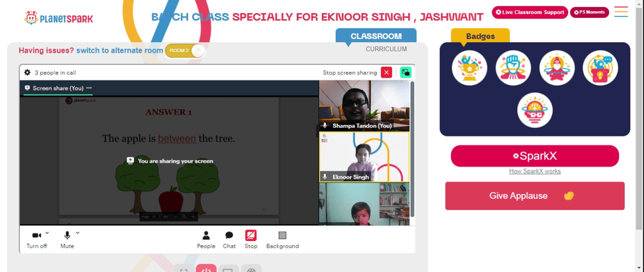Select the raised fist badge
The width and height of the screenshot is (644, 272).
[513, 68]
